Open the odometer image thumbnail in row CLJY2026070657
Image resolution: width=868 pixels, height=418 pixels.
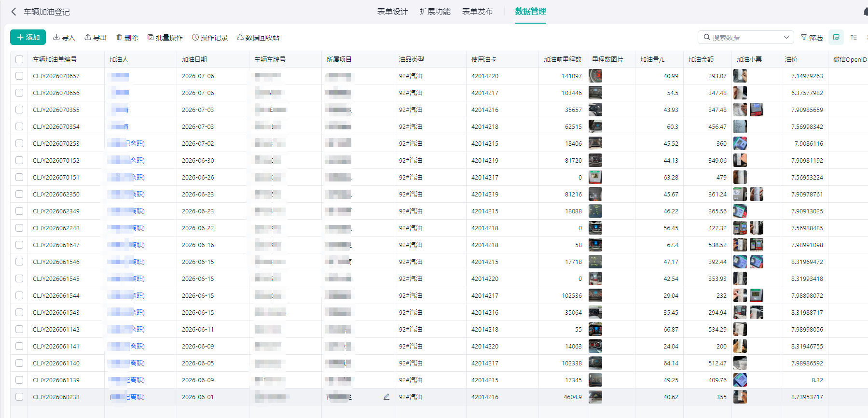click(x=595, y=76)
